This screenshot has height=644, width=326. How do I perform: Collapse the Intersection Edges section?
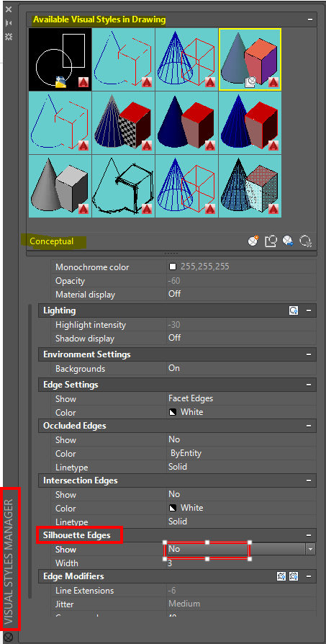point(308,480)
